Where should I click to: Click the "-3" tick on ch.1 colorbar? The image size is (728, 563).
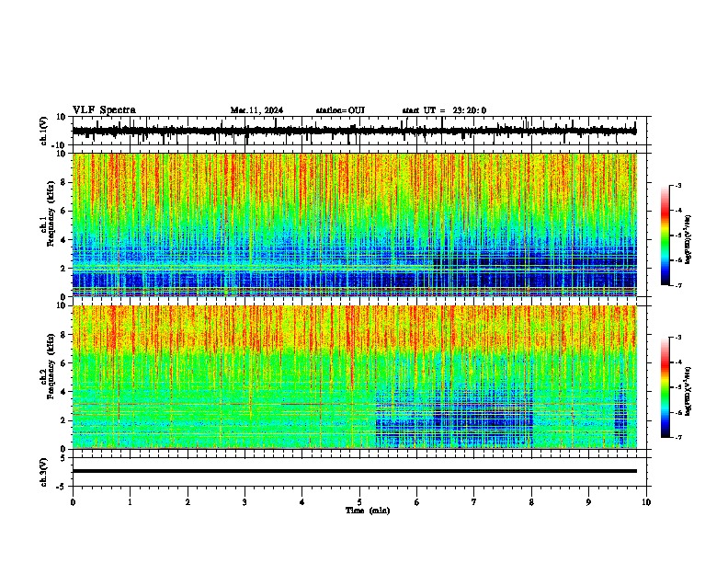tap(678, 185)
